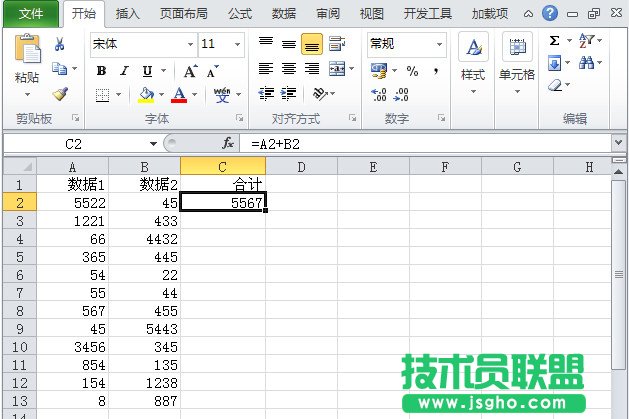Viewport: 629px width, 419px height.
Task: Expand underline style dropdown arrow
Action: click(163, 71)
